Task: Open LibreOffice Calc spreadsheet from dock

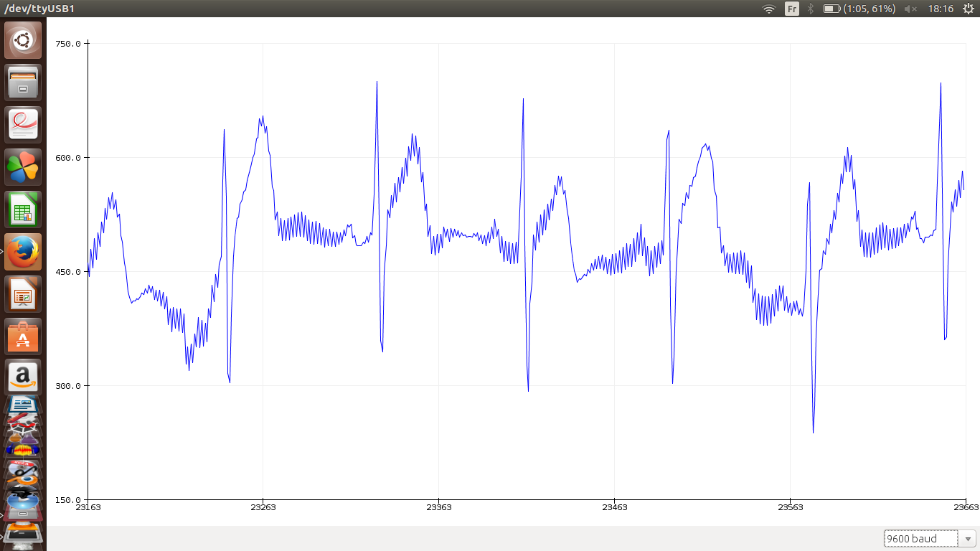Action: point(23,209)
